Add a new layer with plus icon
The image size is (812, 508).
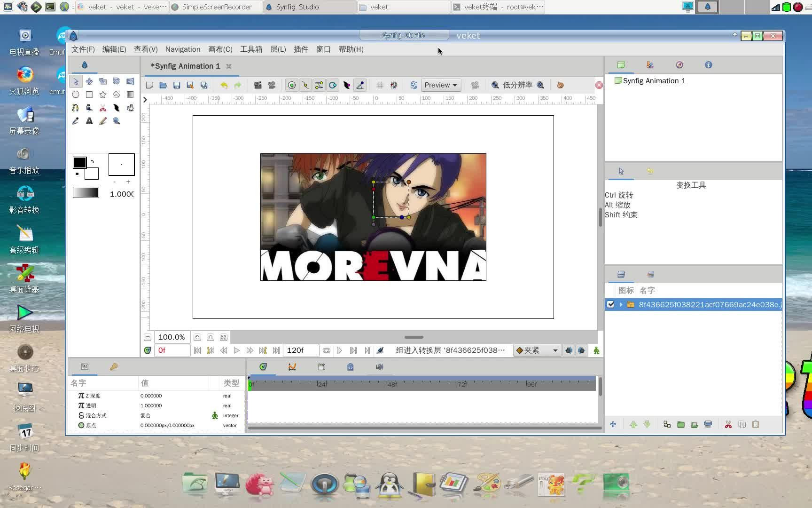[613, 425]
